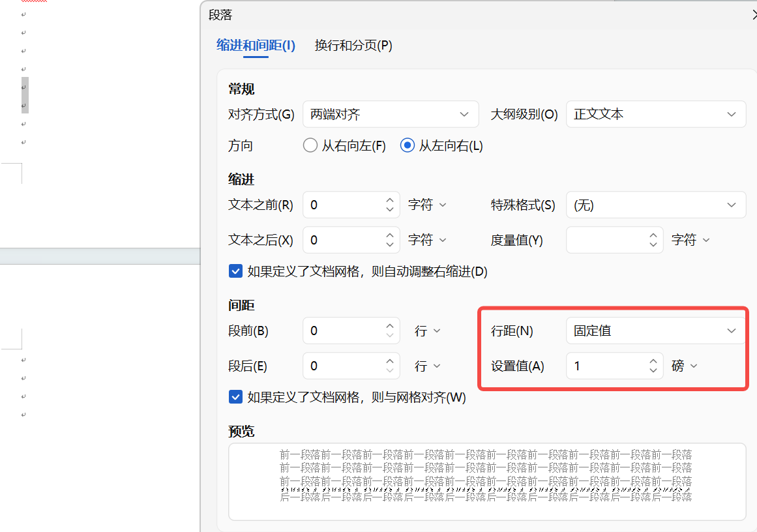Click the empty 度量值 input field
The image size is (757, 532).
pyautogui.click(x=606, y=240)
